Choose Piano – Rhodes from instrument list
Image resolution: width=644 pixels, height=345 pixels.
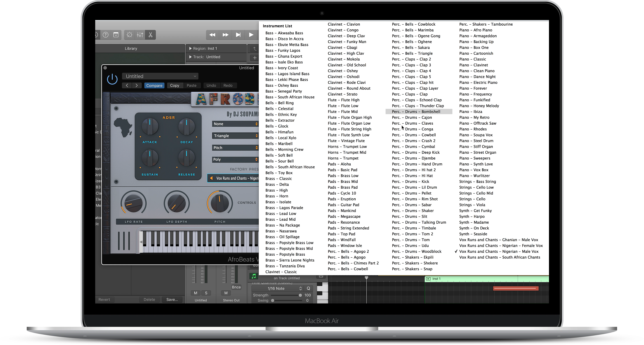coord(473,129)
